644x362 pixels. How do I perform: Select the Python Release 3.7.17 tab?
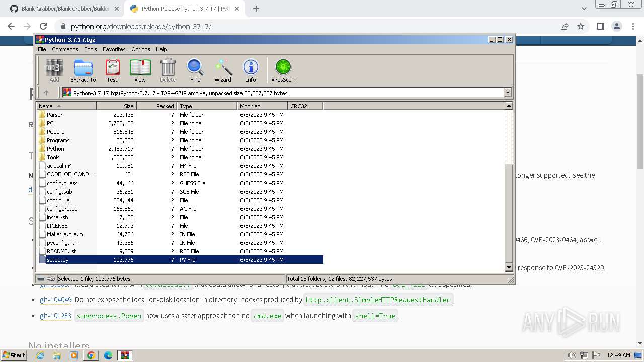[x=185, y=9]
